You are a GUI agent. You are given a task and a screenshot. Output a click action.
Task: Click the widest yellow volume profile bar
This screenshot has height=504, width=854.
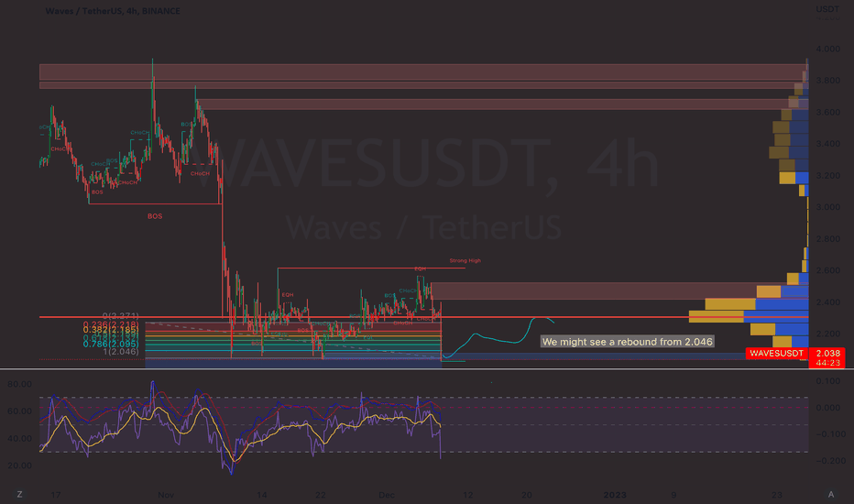coord(717,316)
